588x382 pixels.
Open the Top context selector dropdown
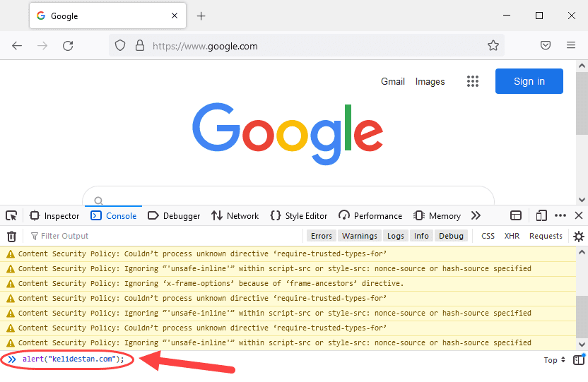554,360
